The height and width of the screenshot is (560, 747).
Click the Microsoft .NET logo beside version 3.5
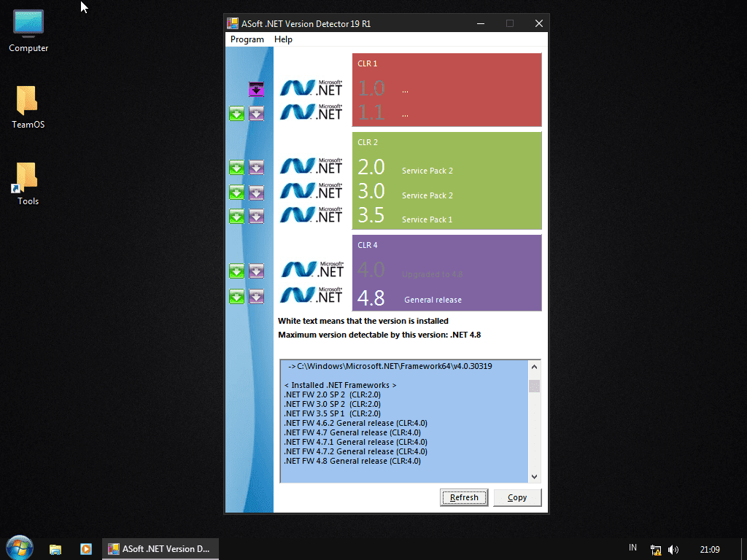pyautogui.click(x=311, y=214)
